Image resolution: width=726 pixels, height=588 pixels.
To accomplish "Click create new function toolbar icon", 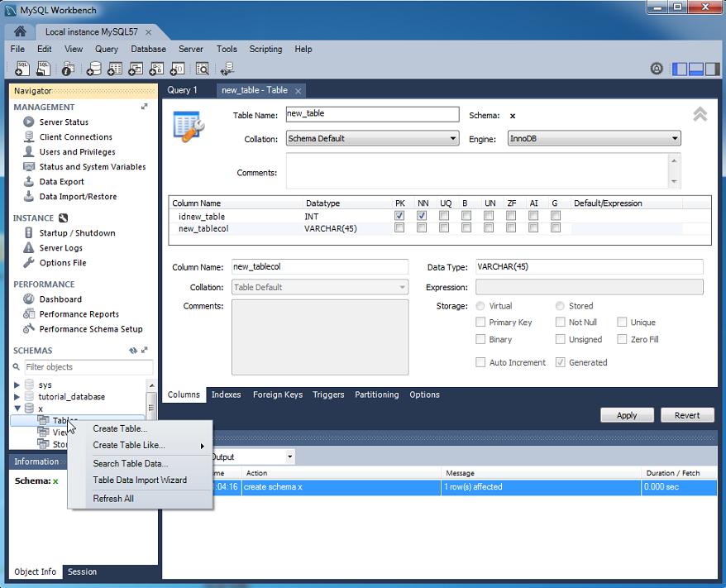I will tap(177, 69).
